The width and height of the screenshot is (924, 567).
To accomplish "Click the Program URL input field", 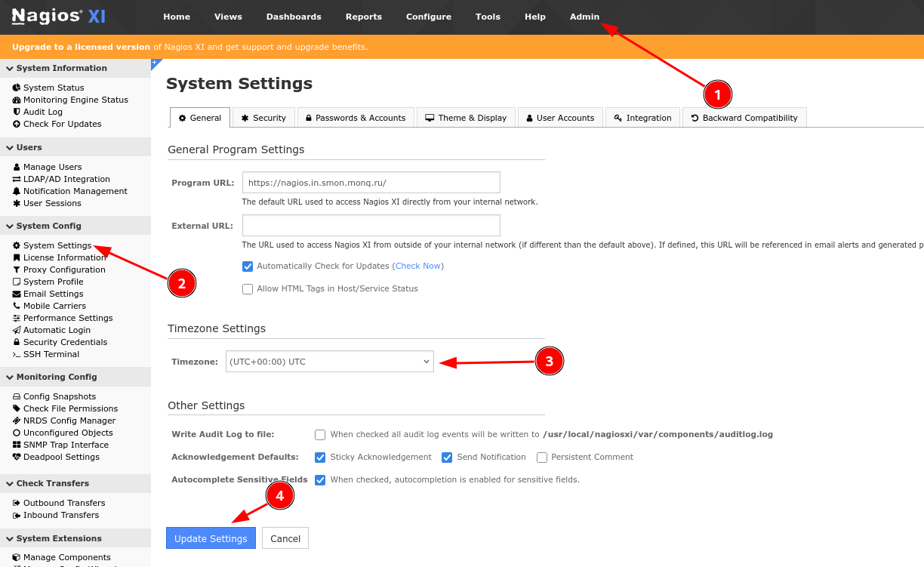I will pyautogui.click(x=371, y=183).
